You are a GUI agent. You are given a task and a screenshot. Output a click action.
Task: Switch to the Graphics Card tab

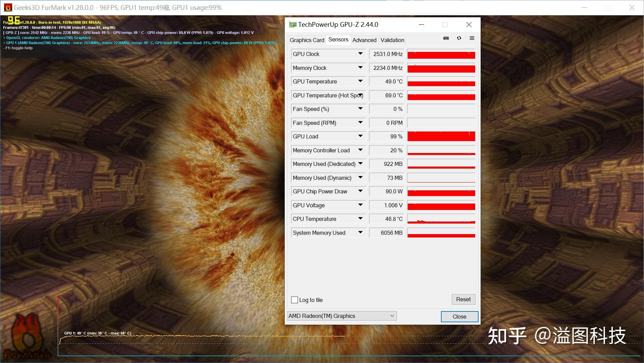[307, 40]
